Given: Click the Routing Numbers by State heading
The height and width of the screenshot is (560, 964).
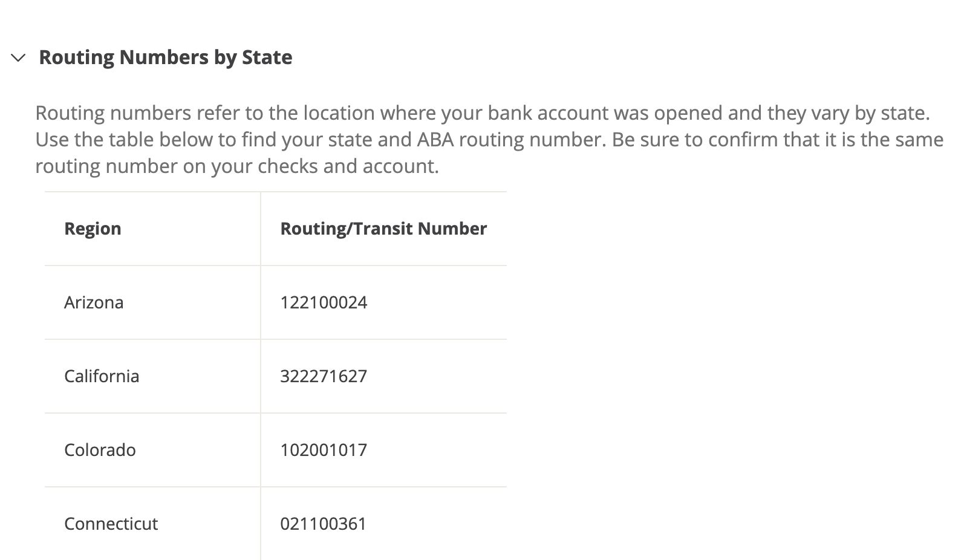Looking at the screenshot, I should point(165,57).
